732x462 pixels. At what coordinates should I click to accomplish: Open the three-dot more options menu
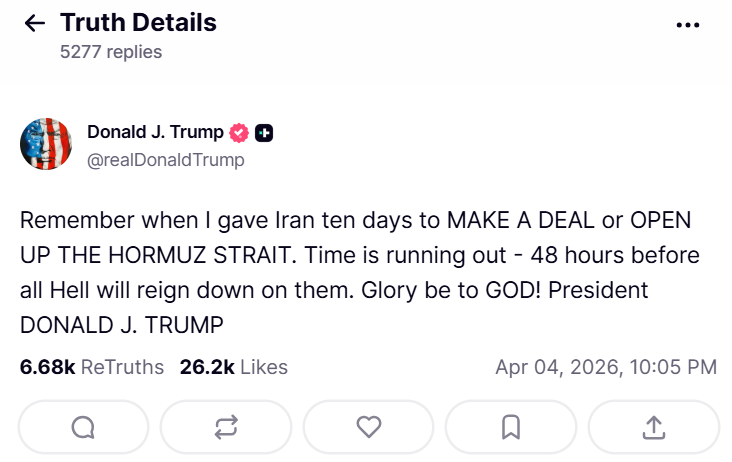coord(688,24)
